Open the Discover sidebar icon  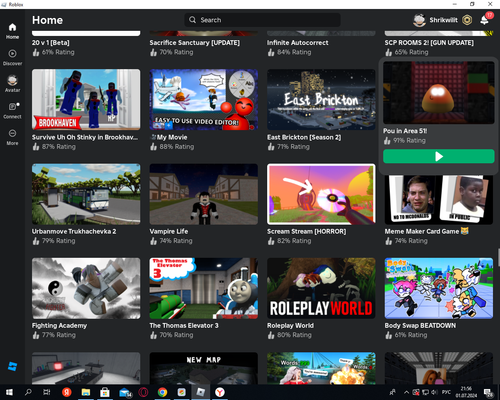point(12,54)
